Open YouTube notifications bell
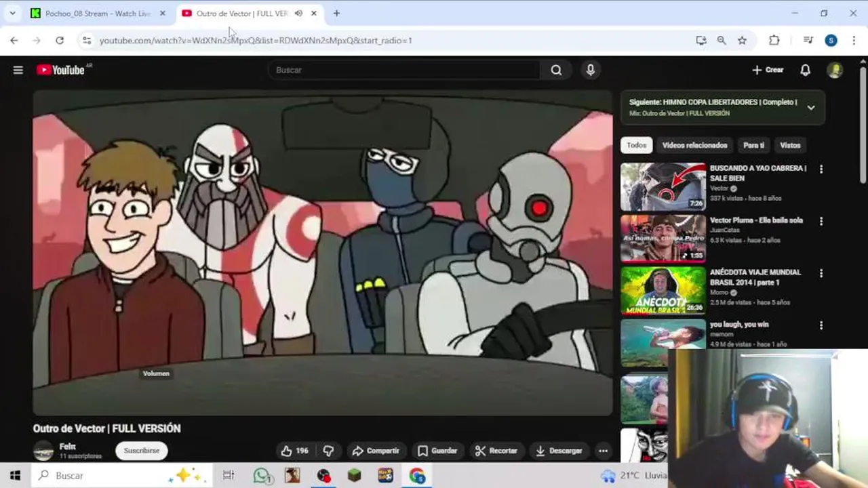 (805, 70)
